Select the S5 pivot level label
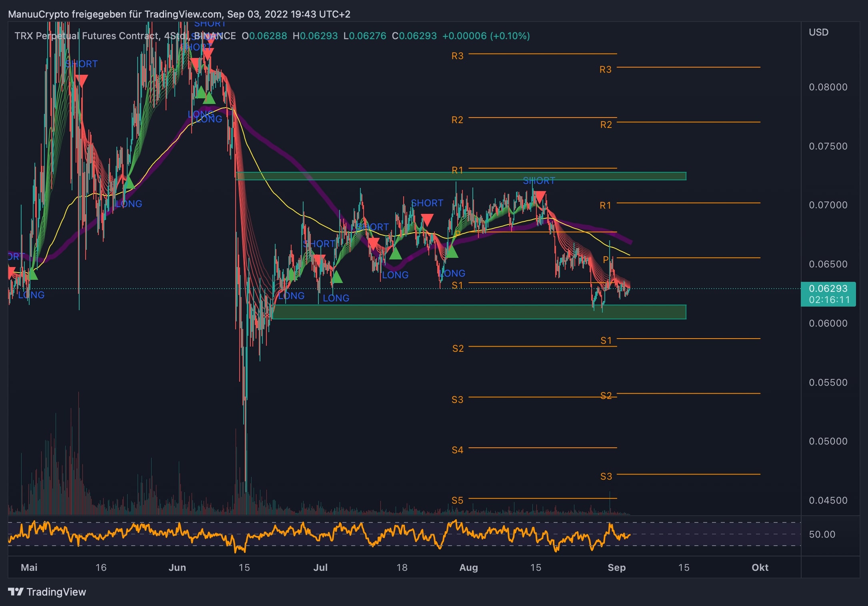Image resolution: width=868 pixels, height=606 pixels. click(457, 500)
